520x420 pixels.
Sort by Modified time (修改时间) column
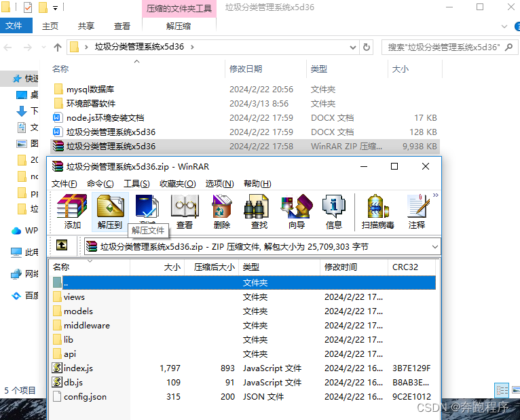(354, 267)
